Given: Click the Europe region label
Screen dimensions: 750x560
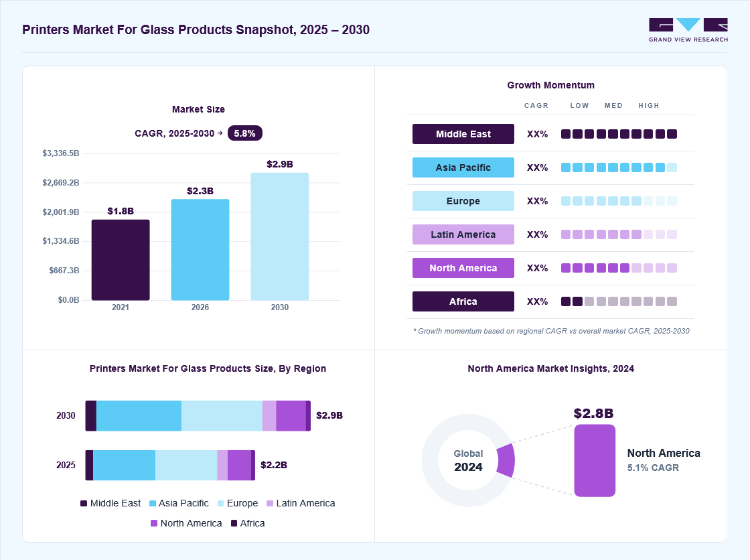Looking at the screenshot, I should [463, 201].
